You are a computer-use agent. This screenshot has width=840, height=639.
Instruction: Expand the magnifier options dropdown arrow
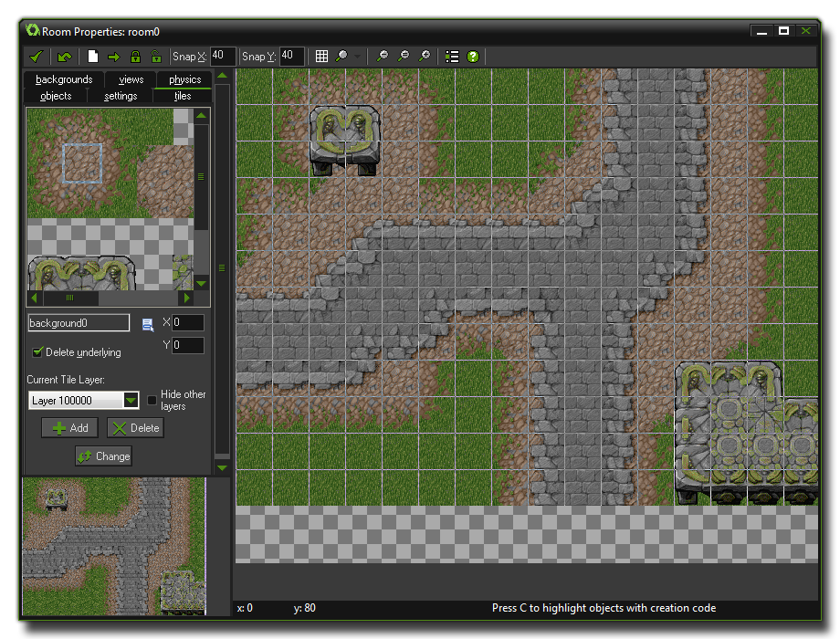358,57
